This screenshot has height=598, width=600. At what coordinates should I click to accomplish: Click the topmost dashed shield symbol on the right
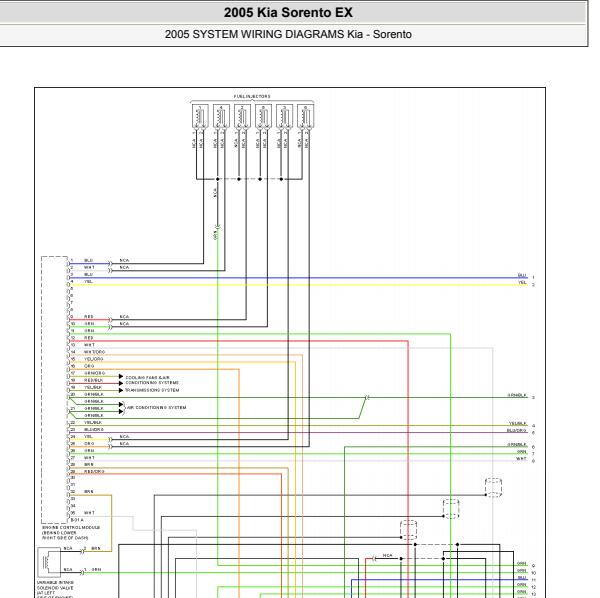pyautogui.click(x=493, y=488)
